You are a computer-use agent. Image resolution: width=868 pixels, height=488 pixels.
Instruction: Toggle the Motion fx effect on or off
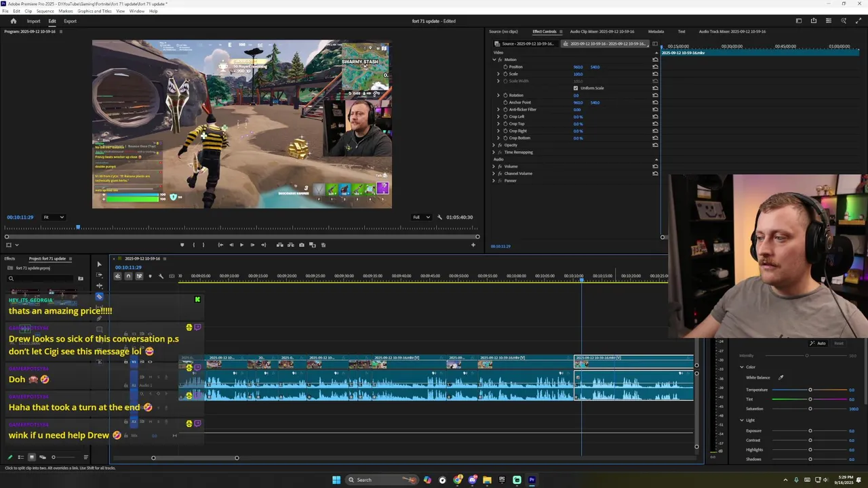500,60
